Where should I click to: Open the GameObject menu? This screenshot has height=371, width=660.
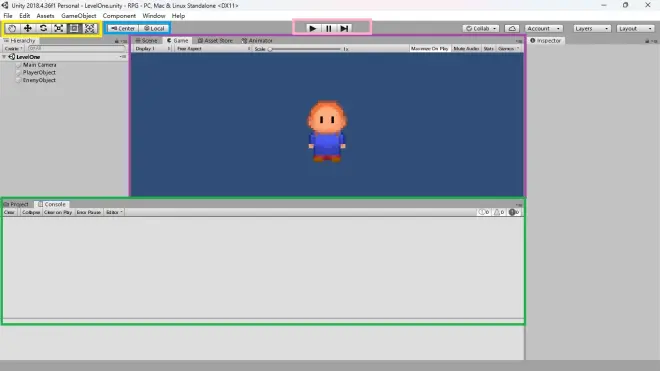(x=78, y=16)
